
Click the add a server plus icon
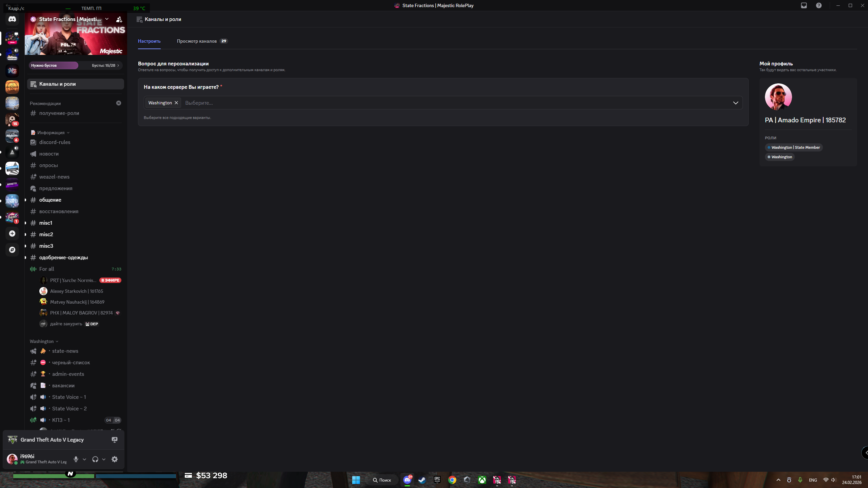(12, 233)
